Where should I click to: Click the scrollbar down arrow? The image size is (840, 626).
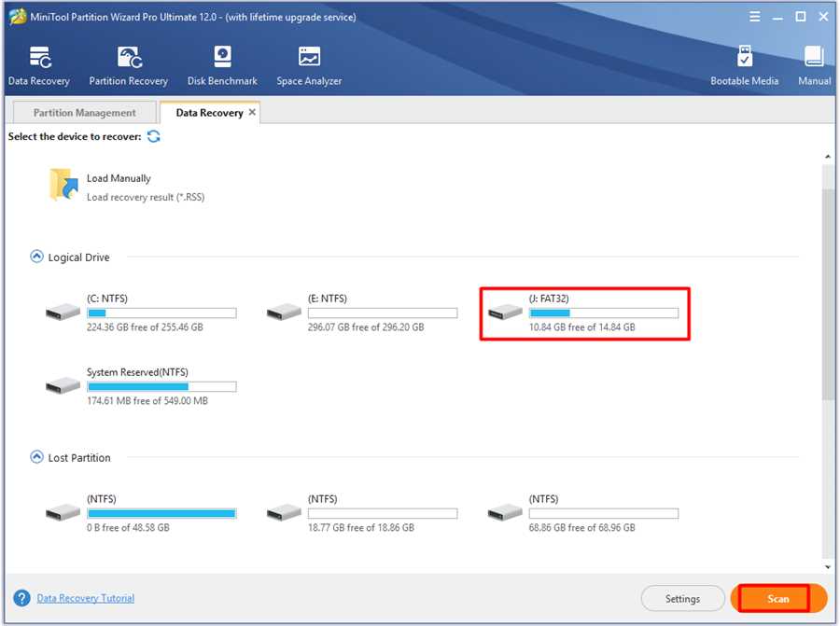point(828,567)
